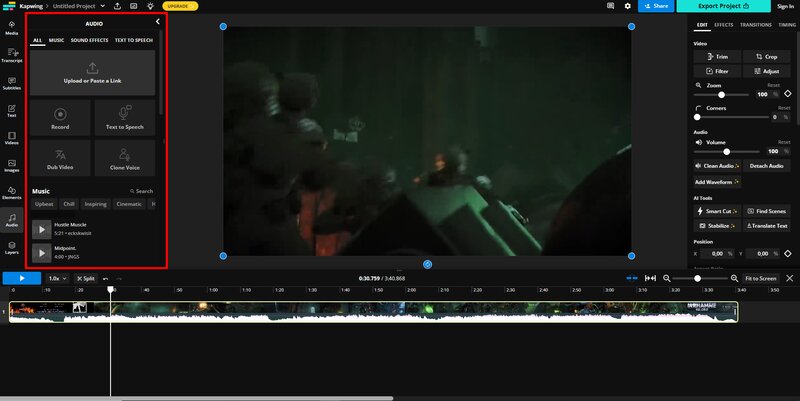Open the Videos sidebar panel
Viewport: 800px width, 401px height.
pos(12,138)
